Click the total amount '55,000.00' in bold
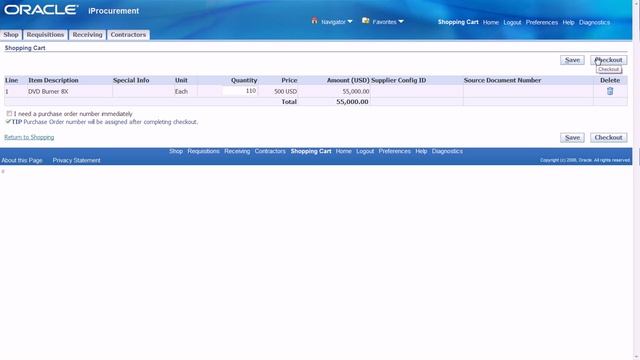The image size is (640, 360). pos(352,102)
